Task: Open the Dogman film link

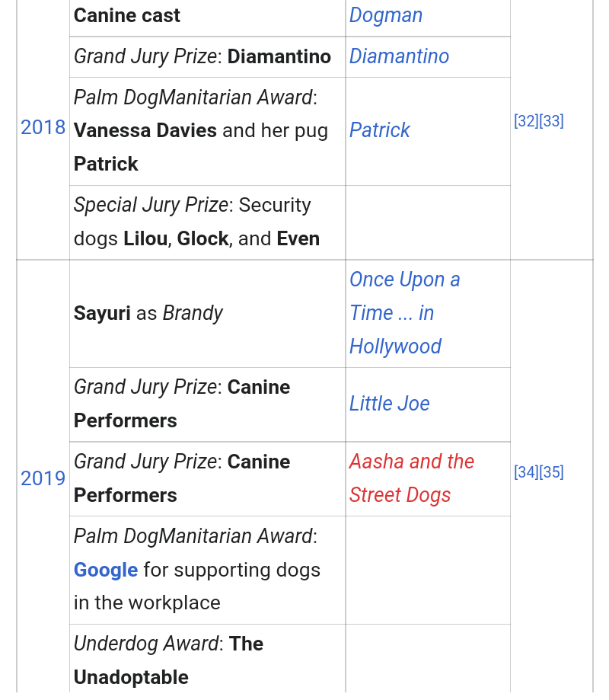Action: (x=385, y=16)
